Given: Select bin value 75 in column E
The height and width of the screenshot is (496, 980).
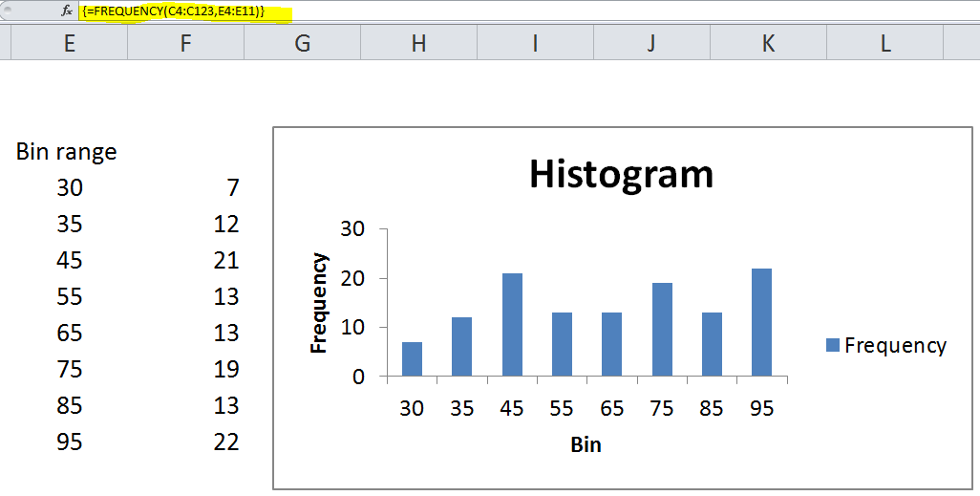Looking at the screenshot, I should (x=70, y=370).
